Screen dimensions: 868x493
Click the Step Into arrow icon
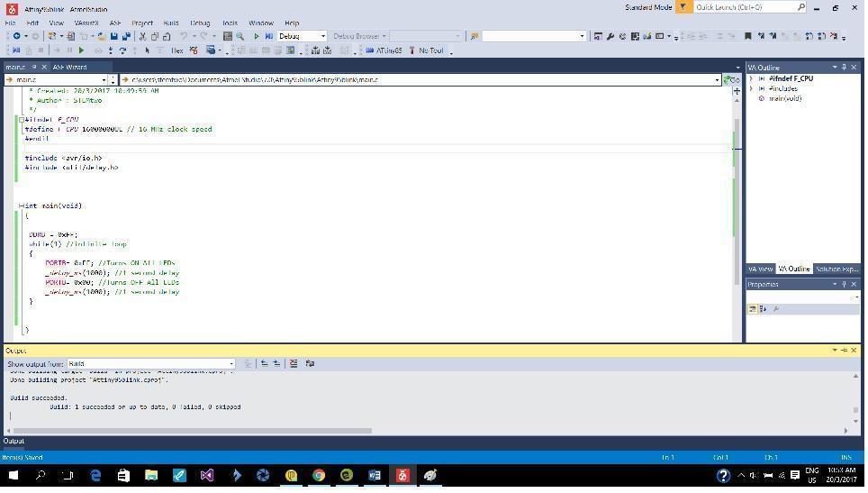click(111, 50)
